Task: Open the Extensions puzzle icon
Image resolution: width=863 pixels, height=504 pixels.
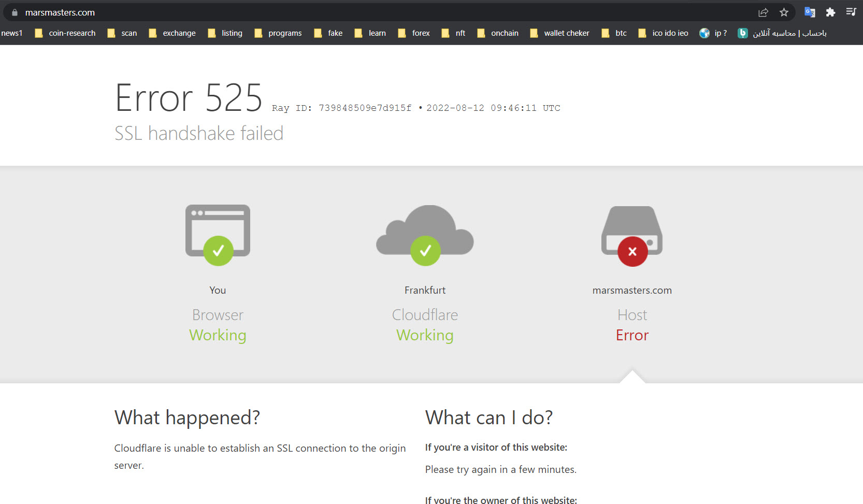Action: [830, 12]
